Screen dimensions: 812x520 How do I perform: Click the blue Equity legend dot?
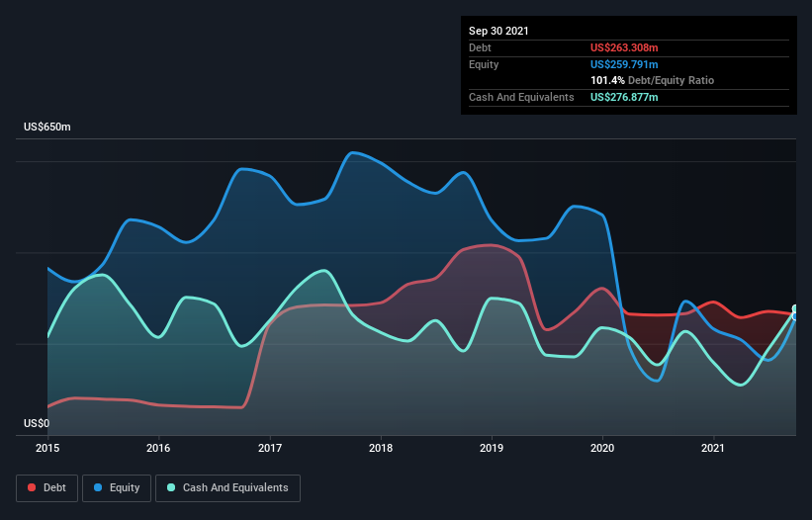point(98,487)
